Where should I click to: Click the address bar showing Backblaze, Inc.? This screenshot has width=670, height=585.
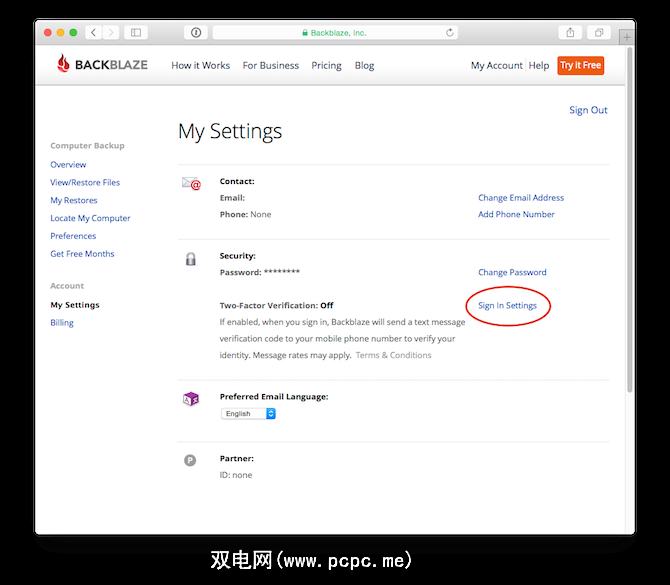coord(335,32)
